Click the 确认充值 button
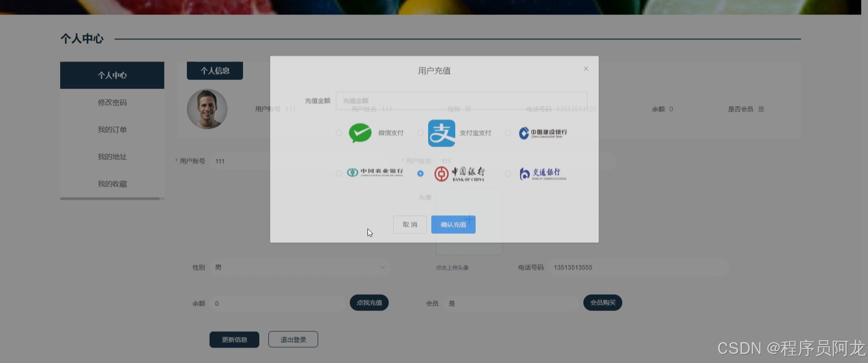 453,224
